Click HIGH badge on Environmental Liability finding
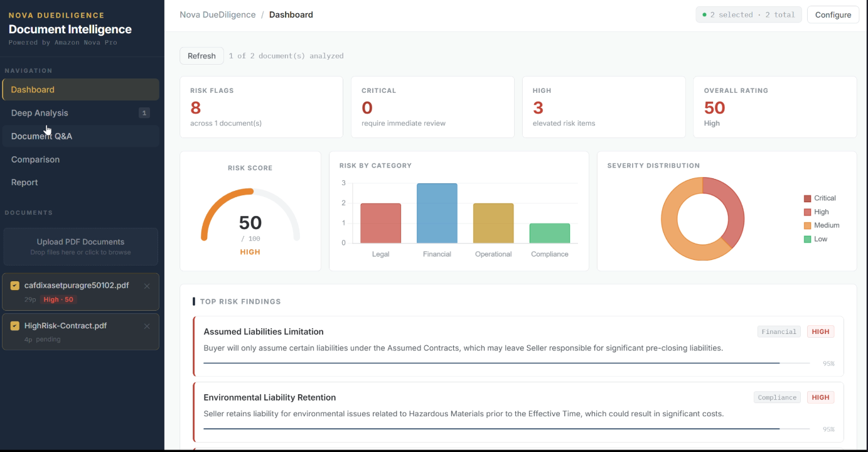Image resolution: width=868 pixels, height=452 pixels. (820, 397)
